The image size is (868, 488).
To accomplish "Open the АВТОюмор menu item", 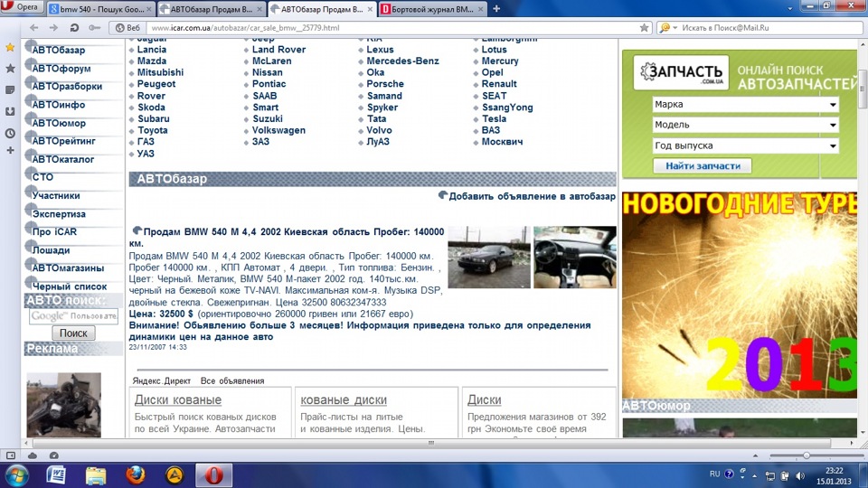I will (x=58, y=123).
